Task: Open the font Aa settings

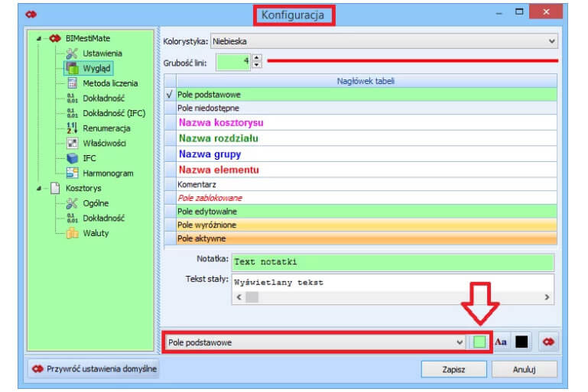Action: pos(501,342)
